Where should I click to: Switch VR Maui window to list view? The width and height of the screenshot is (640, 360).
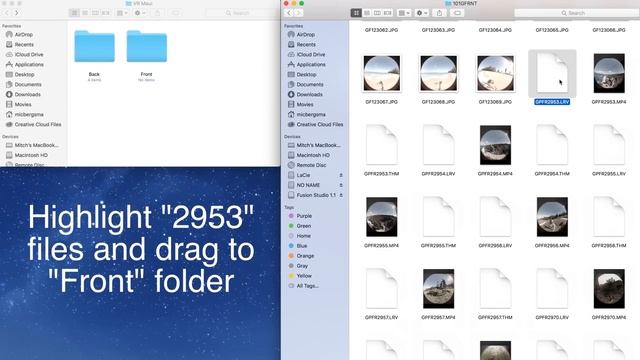point(85,13)
